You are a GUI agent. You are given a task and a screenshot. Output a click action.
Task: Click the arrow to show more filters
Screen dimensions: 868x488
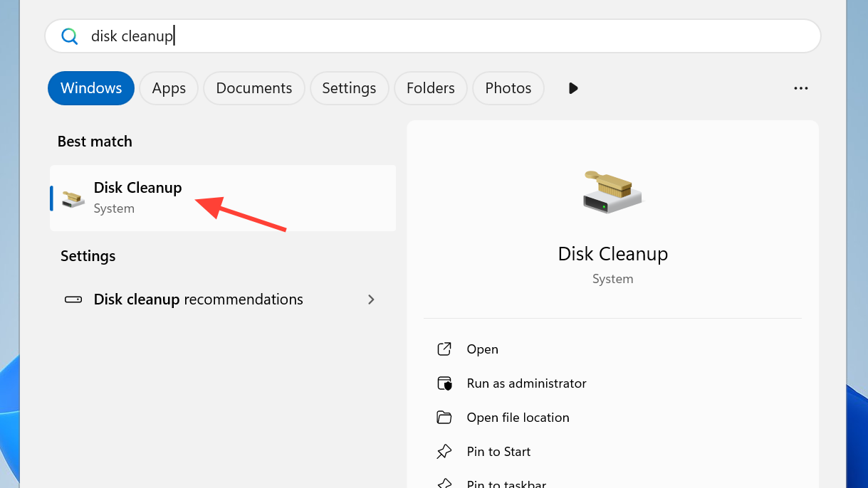pos(573,88)
